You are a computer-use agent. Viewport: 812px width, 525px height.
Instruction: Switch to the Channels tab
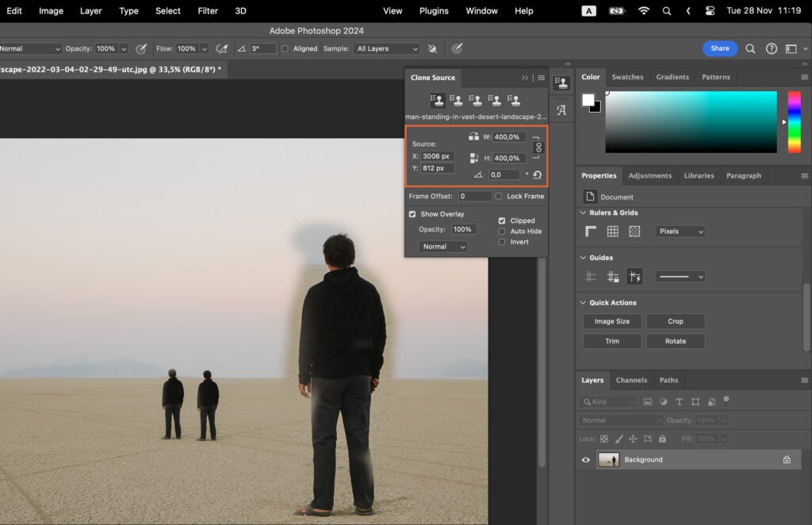tap(631, 380)
